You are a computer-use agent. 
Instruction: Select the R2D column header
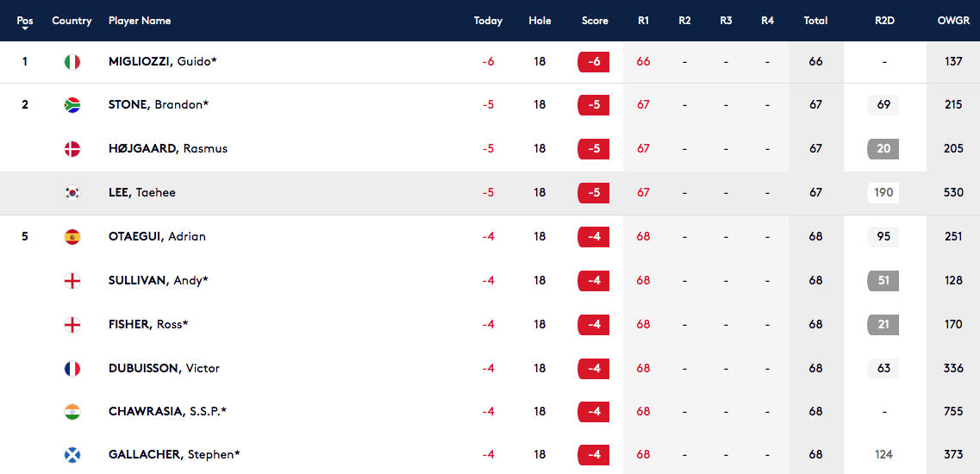(885, 21)
